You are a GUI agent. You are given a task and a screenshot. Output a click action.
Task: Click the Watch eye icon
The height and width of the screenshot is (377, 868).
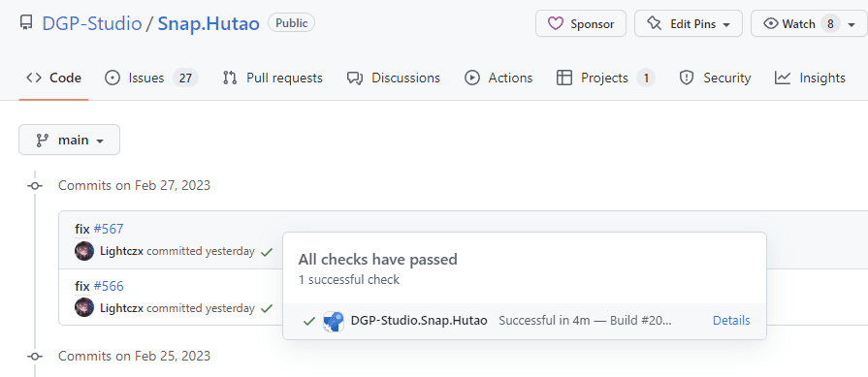coord(771,24)
